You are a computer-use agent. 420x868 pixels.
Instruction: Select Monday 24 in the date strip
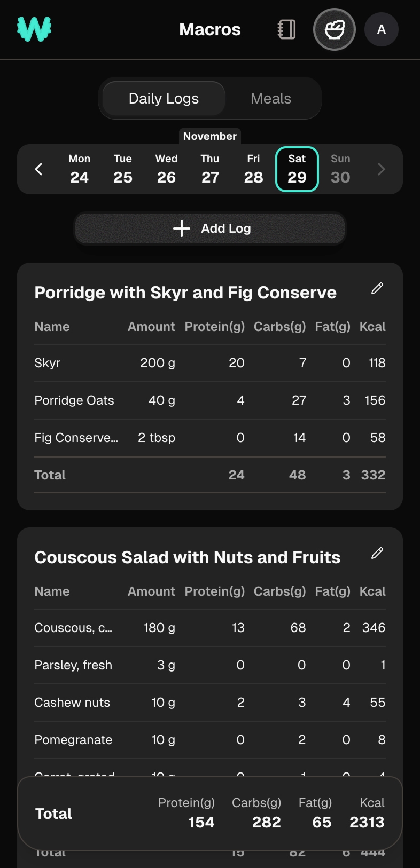point(79,169)
